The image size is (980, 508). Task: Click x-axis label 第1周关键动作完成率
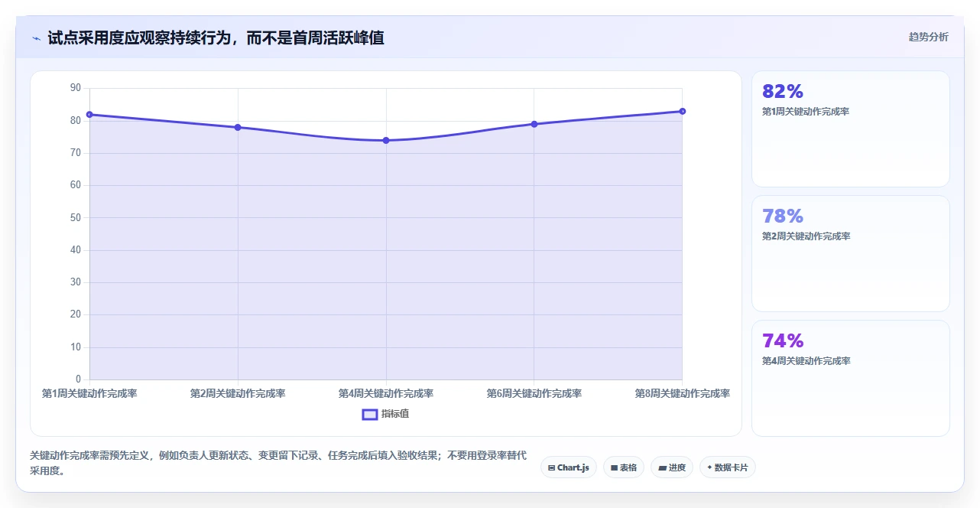pyautogui.click(x=89, y=394)
